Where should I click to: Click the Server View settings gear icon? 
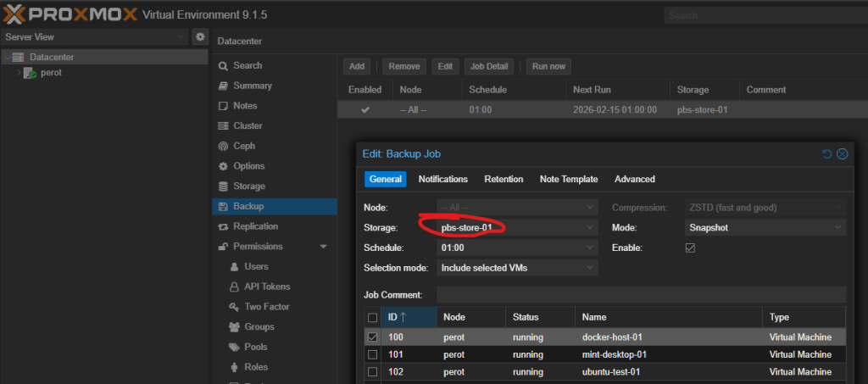point(200,37)
